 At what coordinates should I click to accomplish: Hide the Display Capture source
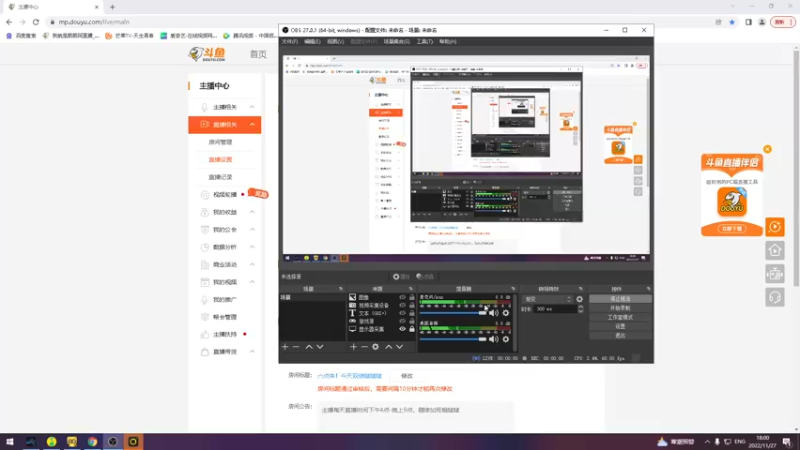point(403,330)
